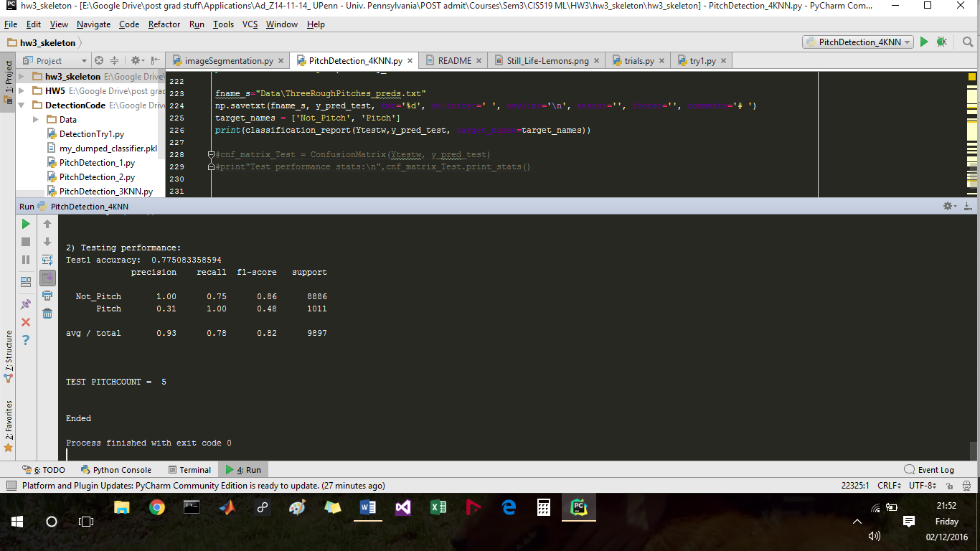Image resolution: width=980 pixels, height=551 pixels.
Task: Click the Up the stack trace arrow
Action: point(47,224)
